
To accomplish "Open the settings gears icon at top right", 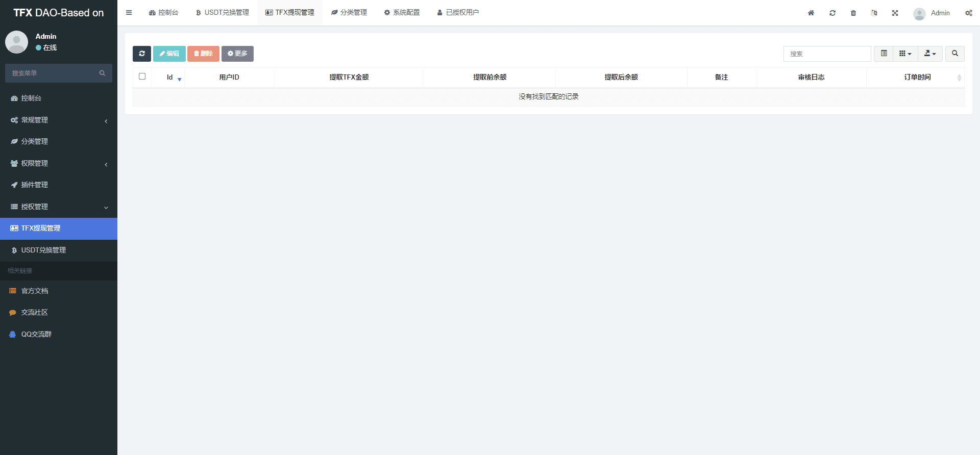I will click(x=968, y=13).
